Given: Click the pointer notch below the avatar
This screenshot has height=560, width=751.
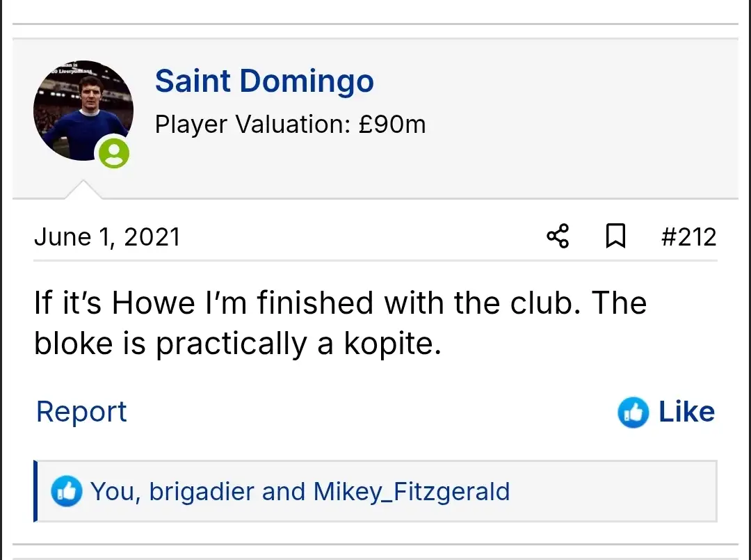Looking at the screenshot, I should coord(83,191).
